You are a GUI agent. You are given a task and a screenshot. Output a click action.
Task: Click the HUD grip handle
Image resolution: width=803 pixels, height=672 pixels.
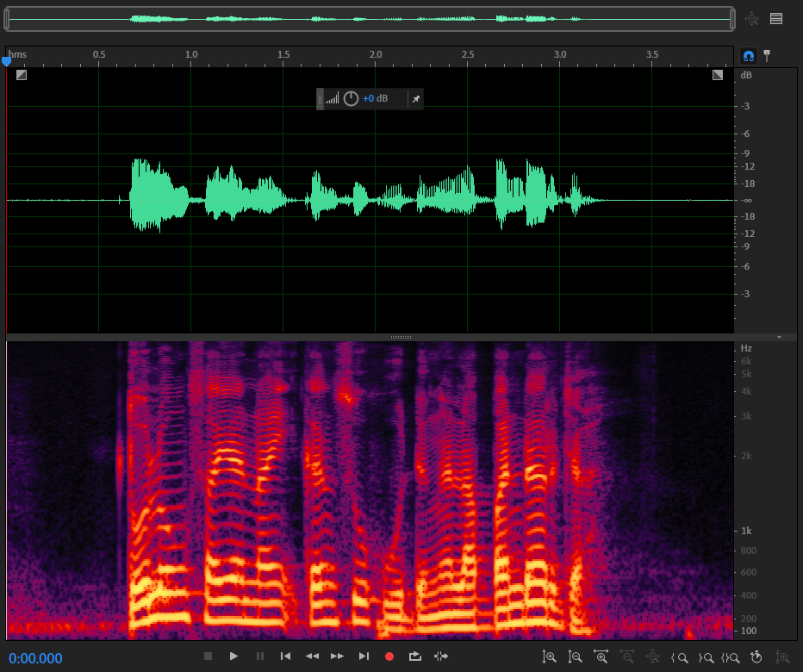pos(320,99)
